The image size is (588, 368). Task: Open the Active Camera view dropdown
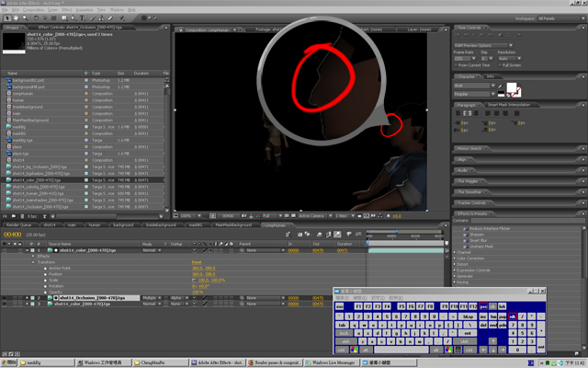(315, 216)
